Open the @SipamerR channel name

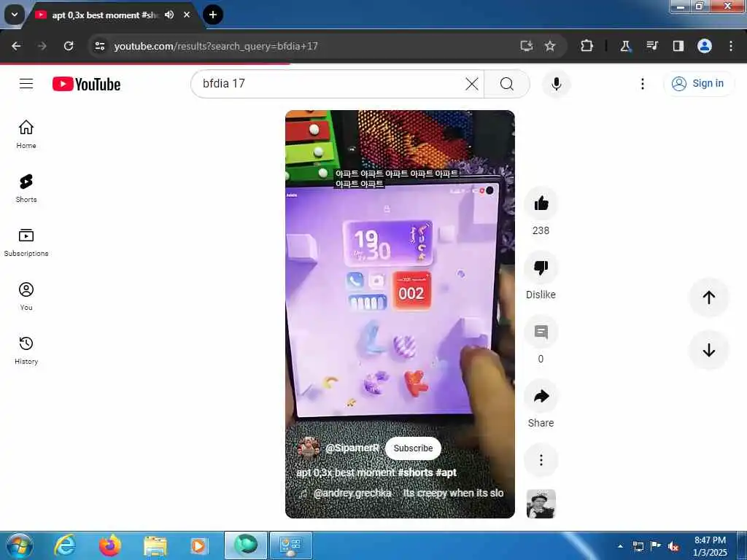352,448
